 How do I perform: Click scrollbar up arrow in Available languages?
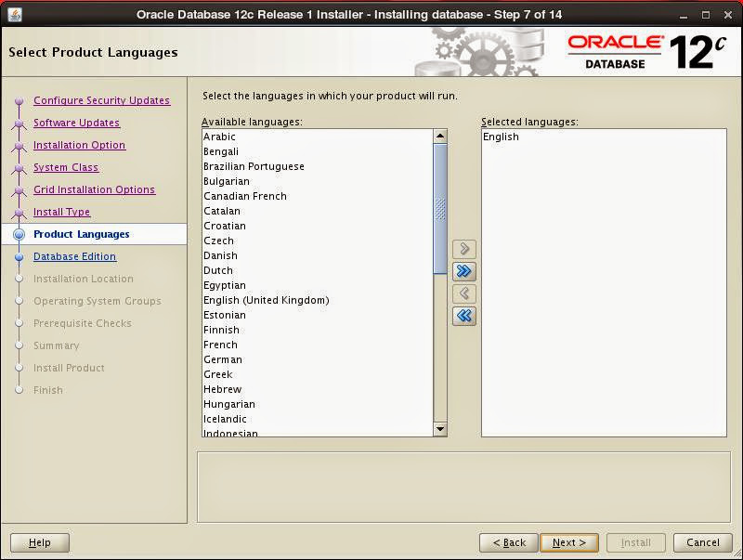pyautogui.click(x=440, y=137)
